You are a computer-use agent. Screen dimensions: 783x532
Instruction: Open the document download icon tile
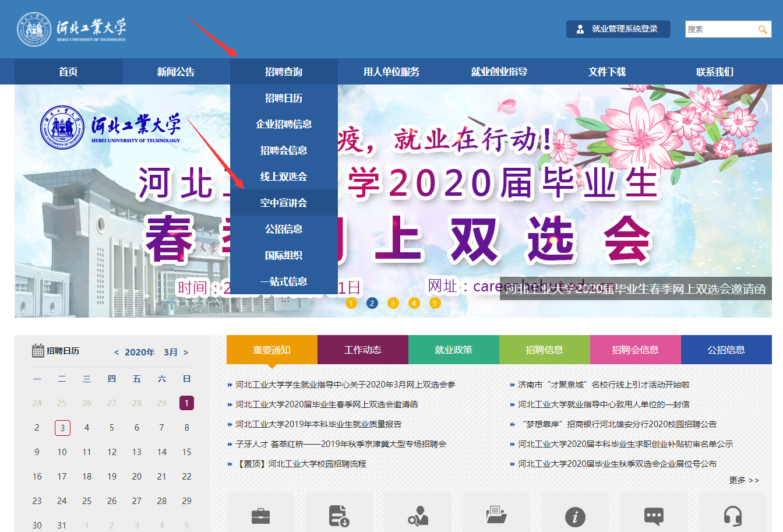click(x=339, y=516)
